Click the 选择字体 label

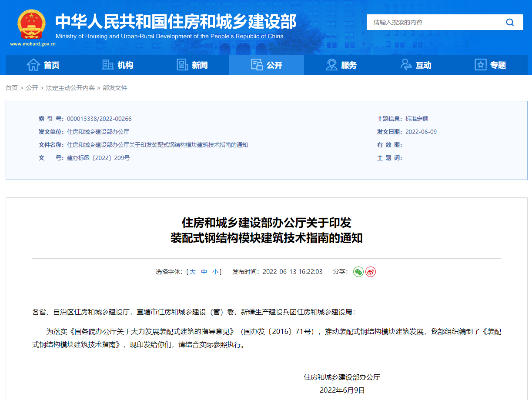coord(170,272)
